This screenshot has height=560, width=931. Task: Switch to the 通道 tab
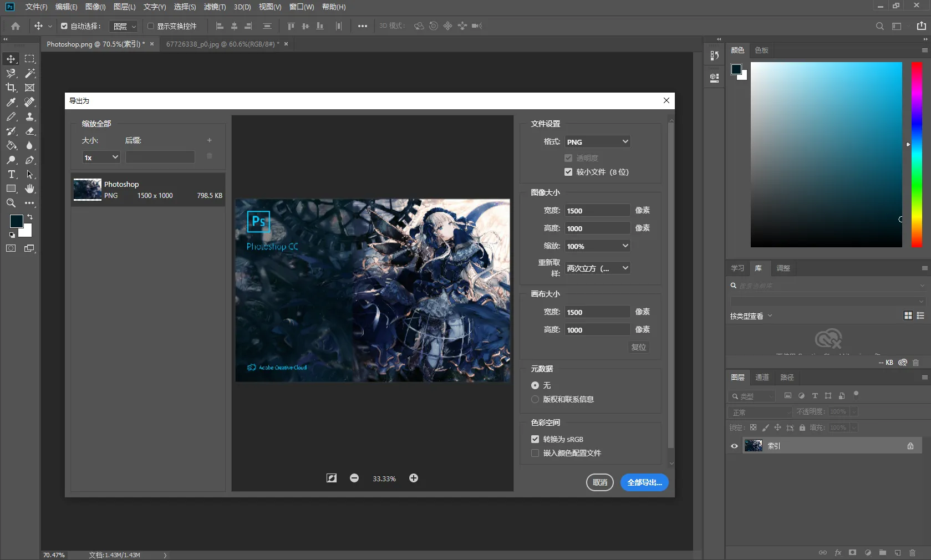[762, 377]
